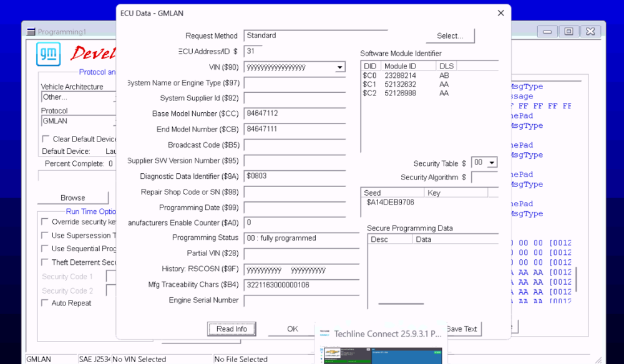624x364 pixels.
Task: Open the Vehicle Architecture combo box
Action: pyautogui.click(x=79, y=97)
